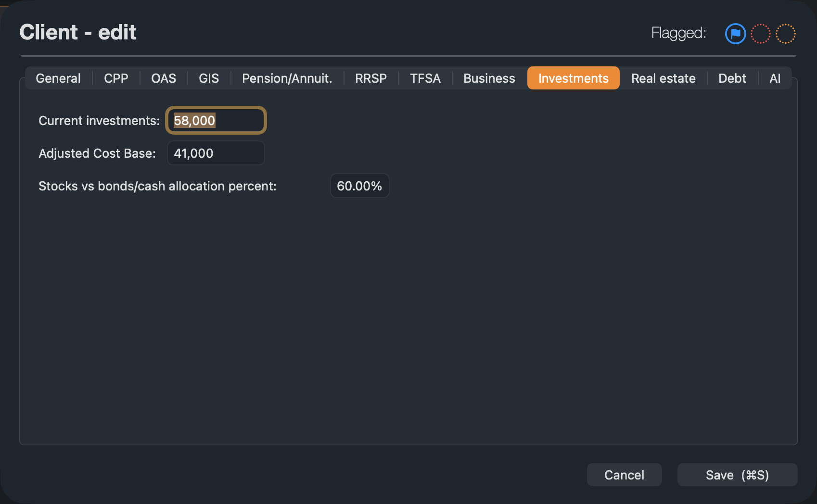
Task: Edit the stocks allocation percent field
Action: [x=359, y=186]
